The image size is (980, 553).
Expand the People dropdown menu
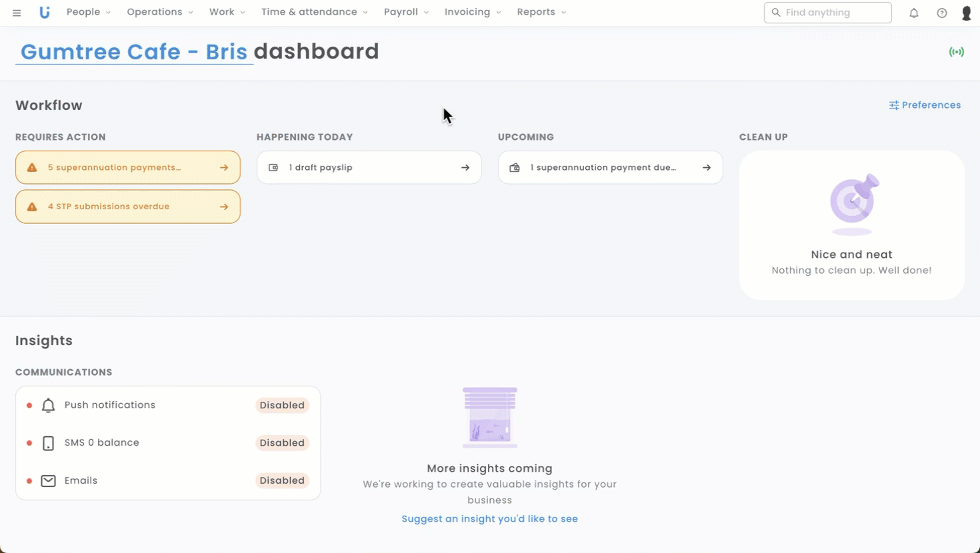click(88, 12)
